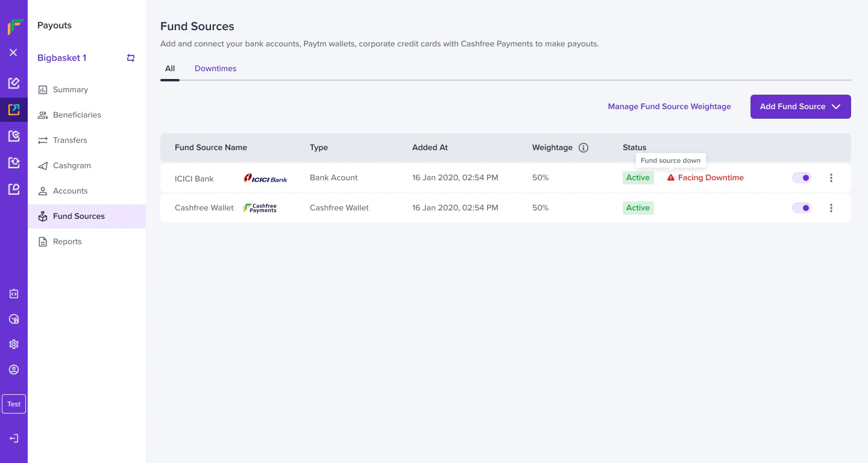Select the All tab

tap(170, 69)
